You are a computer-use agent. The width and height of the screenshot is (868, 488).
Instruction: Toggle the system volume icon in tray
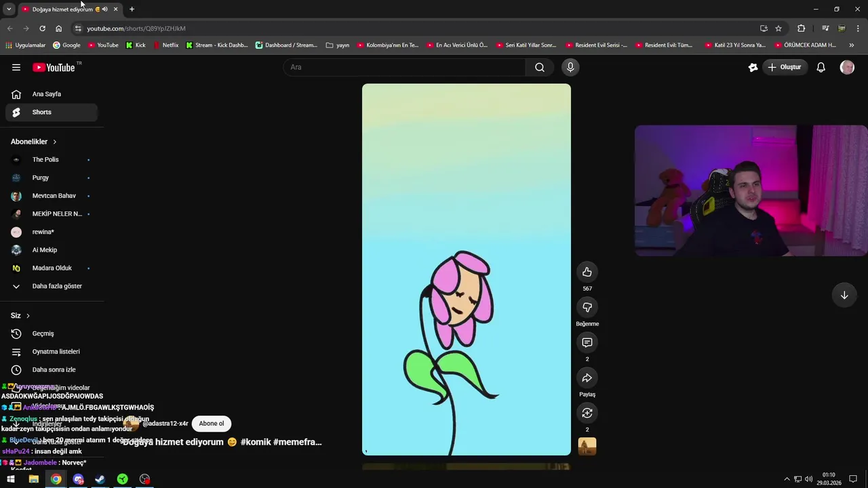pos(808,479)
